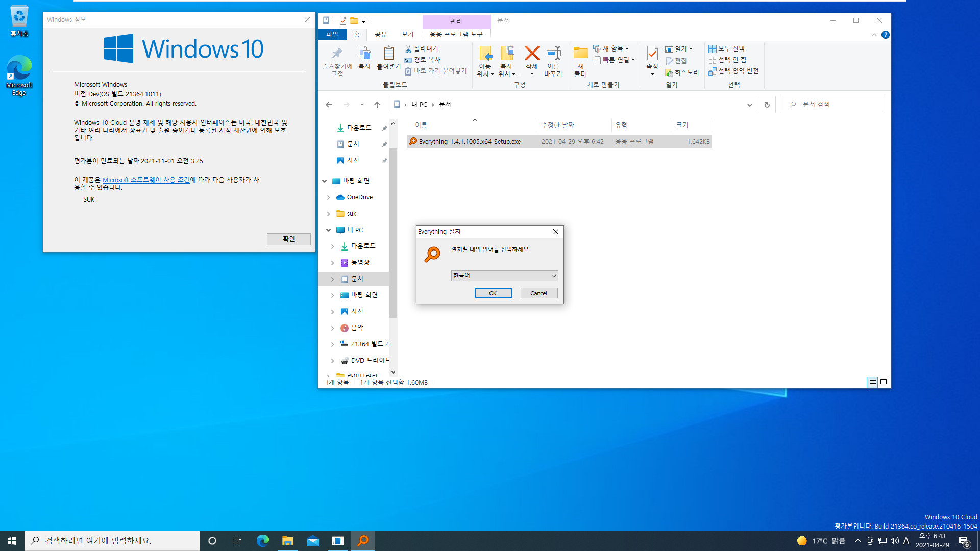The image size is (980, 551).
Task: Select Everything-1.4.1.1005.x64-Setup.exe file
Action: [x=559, y=142]
